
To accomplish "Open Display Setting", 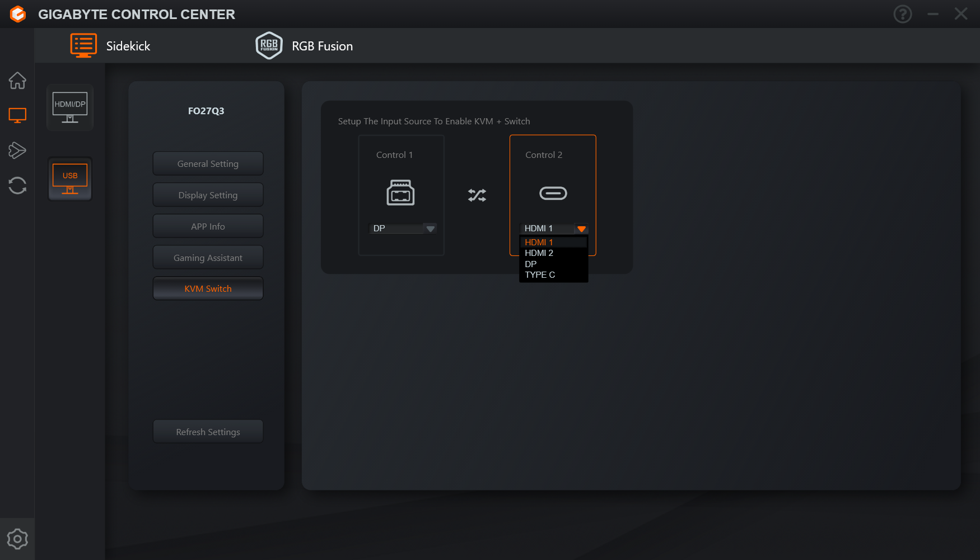I will [x=208, y=195].
